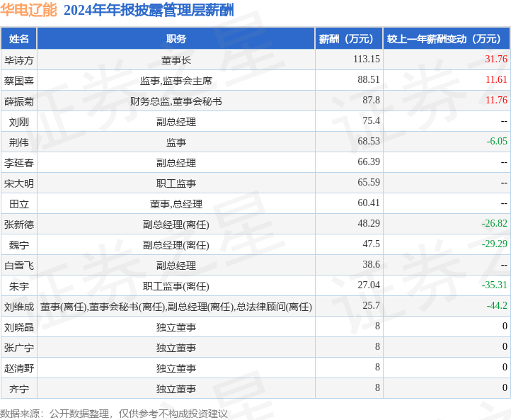
Task: Click 刘维成's long position cell with 总法律顾问(离任)
Action: coord(176,307)
